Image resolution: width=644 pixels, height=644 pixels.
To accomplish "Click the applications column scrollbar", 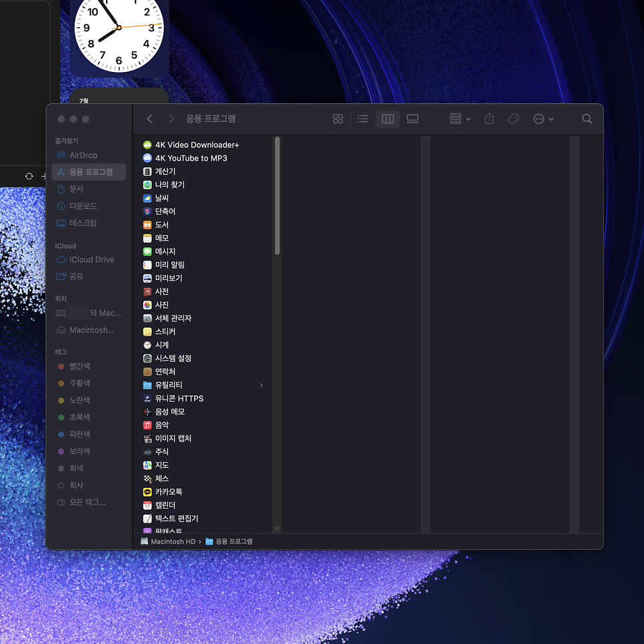I will click(277, 195).
